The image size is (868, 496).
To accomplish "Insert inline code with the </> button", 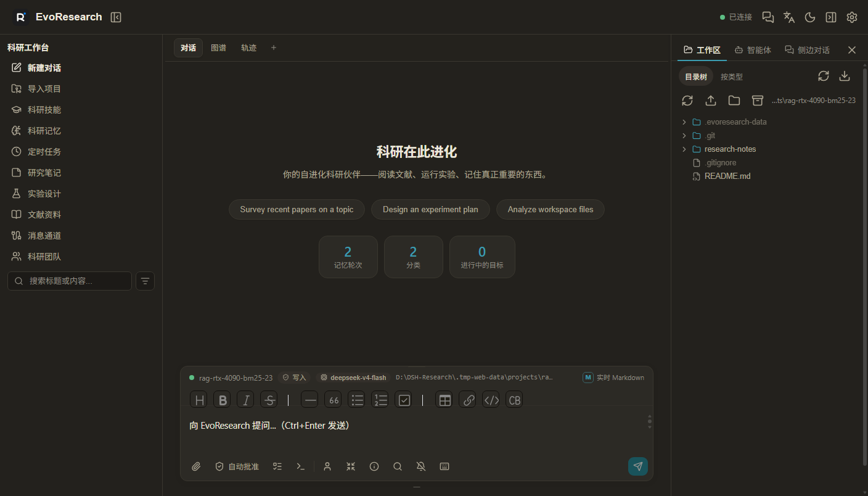I will point(492,400).
